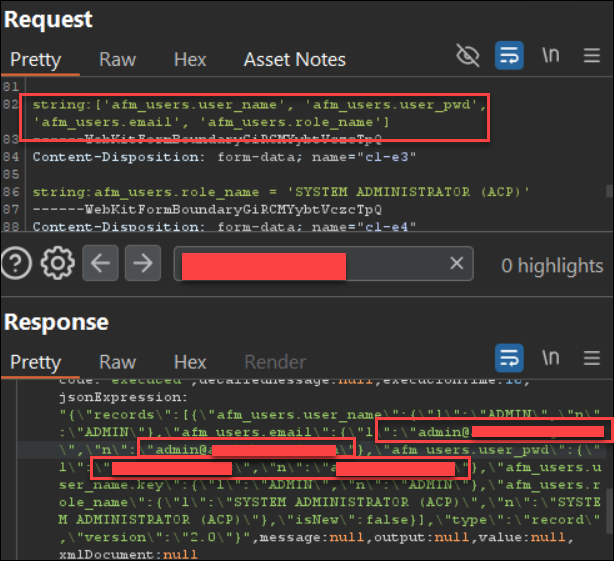Switch Request view to Hex tab

pos(190,60)
